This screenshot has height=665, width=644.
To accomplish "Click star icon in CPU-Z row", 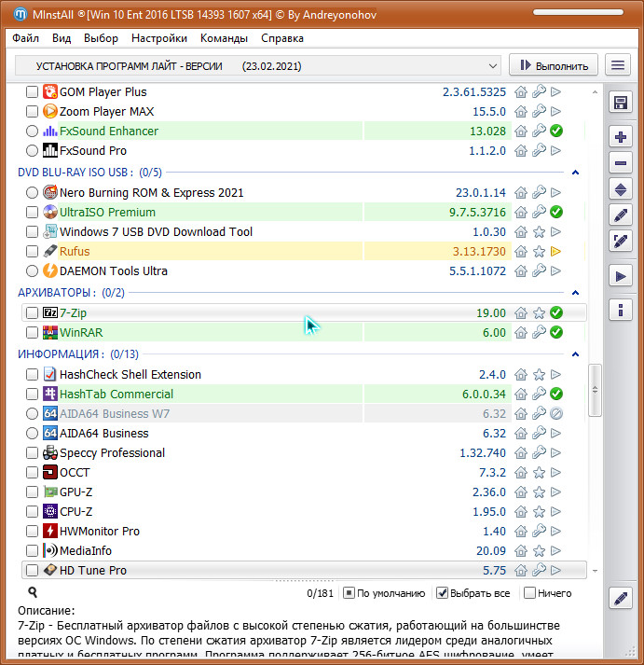I will coord(539,512).
